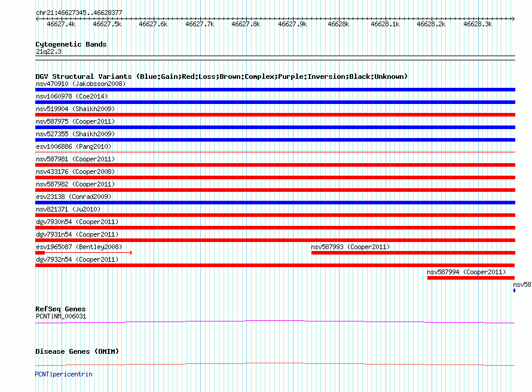This screenshot has height=392, width=532.
Task: Select the nsv433176 (Cooper2008) variant label
Action: pyautogui.click(x=75, y=171)
